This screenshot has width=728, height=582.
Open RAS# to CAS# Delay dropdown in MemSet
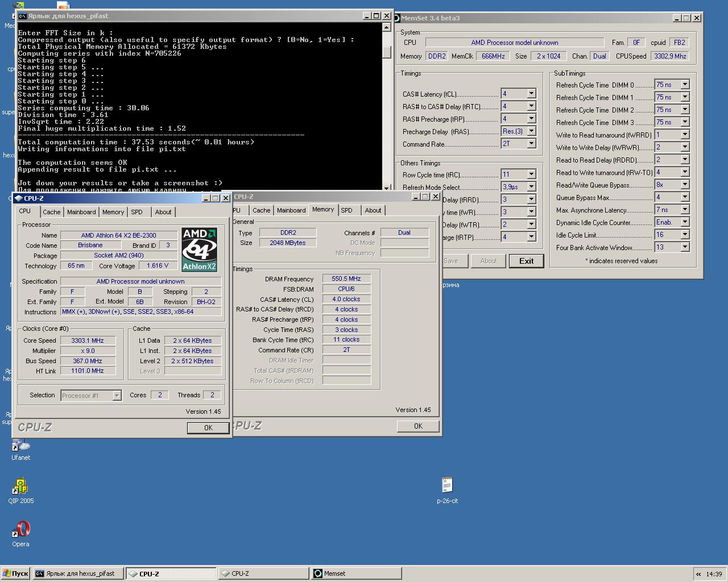[x=531, y=106]
